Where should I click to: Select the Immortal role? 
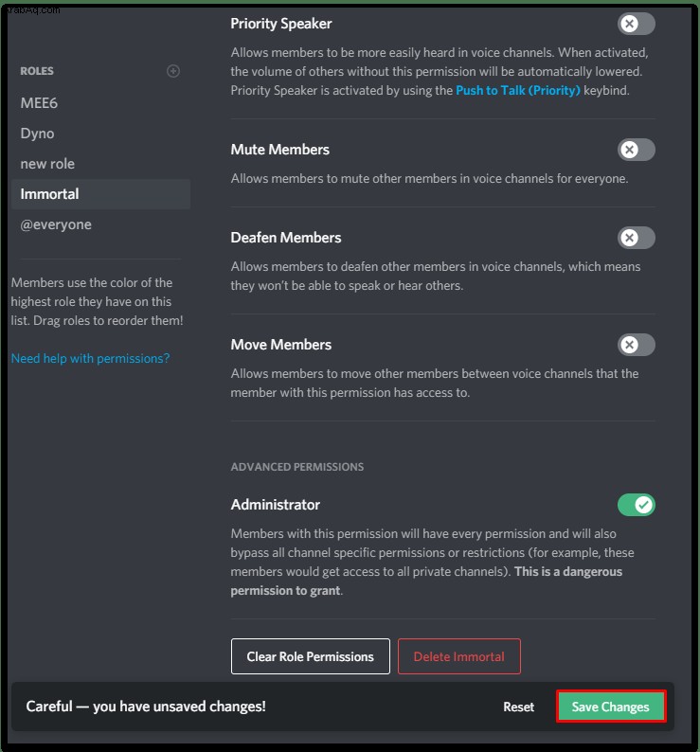(100, 194)
